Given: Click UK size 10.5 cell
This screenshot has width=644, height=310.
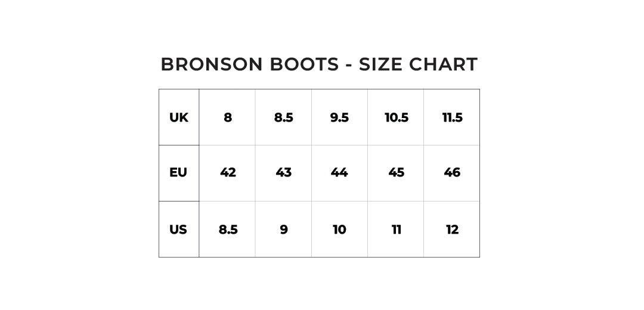Looking at the screenshot, I should (x=396, y=117).
